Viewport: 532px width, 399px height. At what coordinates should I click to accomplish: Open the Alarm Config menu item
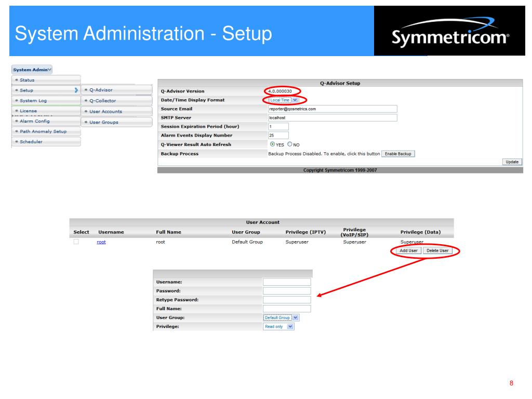(x=46, y=121)
